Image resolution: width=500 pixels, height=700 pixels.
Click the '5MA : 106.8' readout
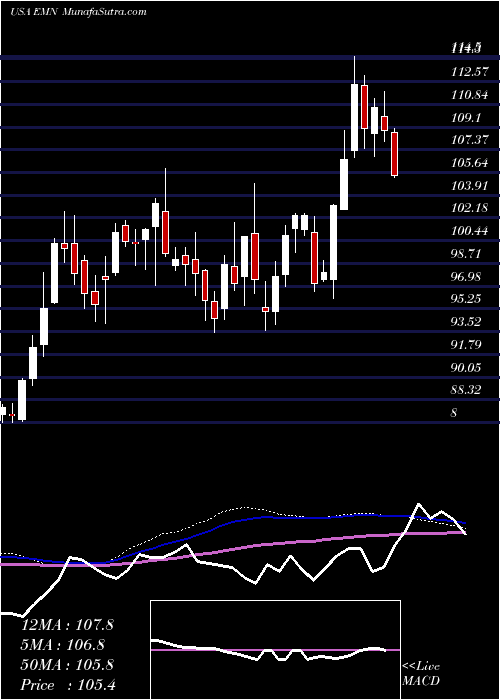coord(63,645)
